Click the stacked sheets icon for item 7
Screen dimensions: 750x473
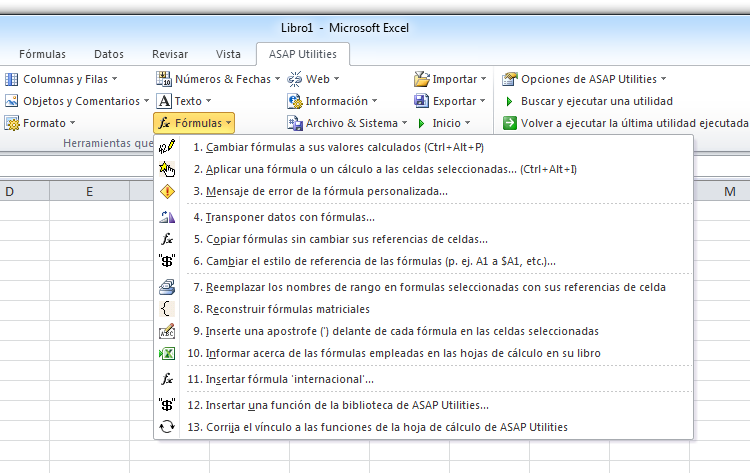(167, 287)
